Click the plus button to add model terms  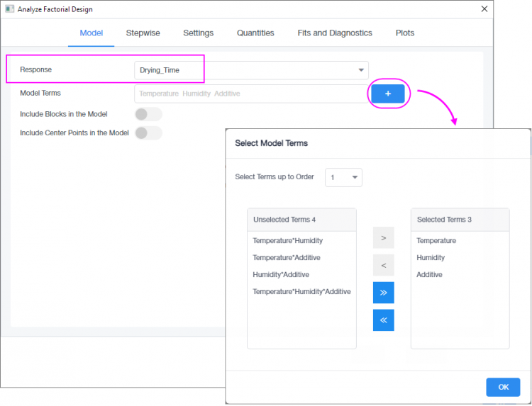387,94
